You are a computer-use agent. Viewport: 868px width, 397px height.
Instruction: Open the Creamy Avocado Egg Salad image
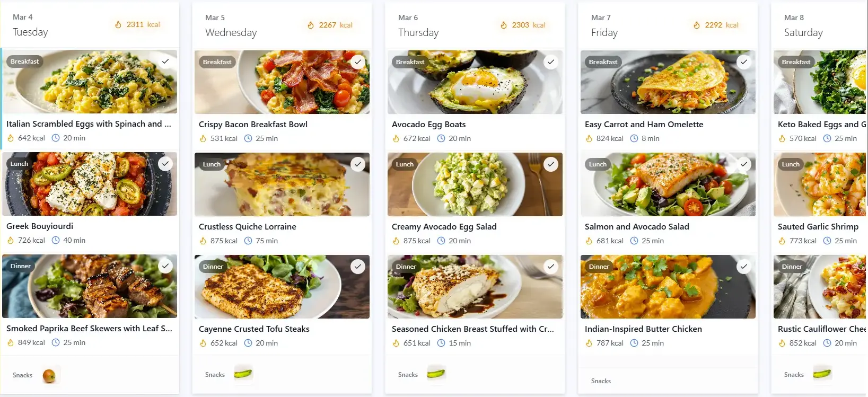tap(475, 185)
